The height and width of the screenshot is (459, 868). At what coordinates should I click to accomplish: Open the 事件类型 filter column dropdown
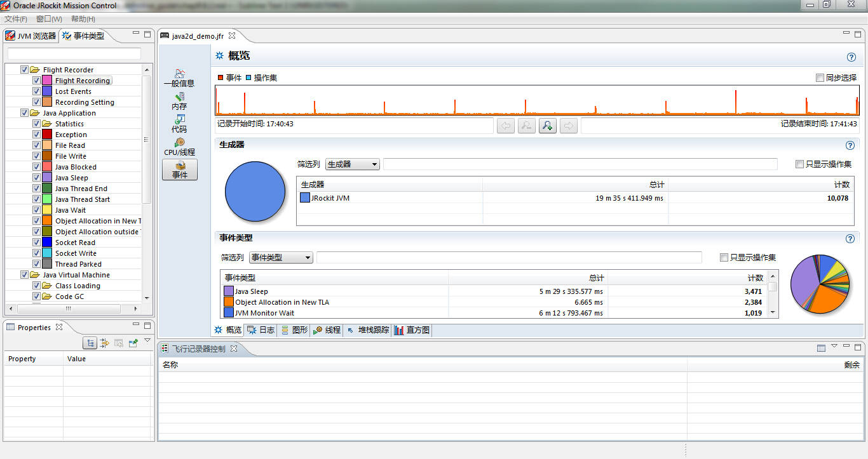tap(281, 257)
